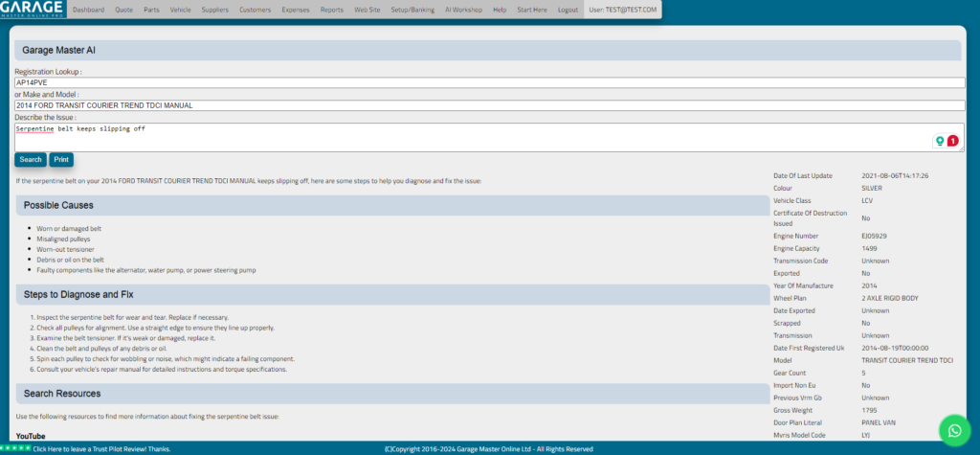Focus the Registration Lookup field
The image size is (980, 455).
489,82
